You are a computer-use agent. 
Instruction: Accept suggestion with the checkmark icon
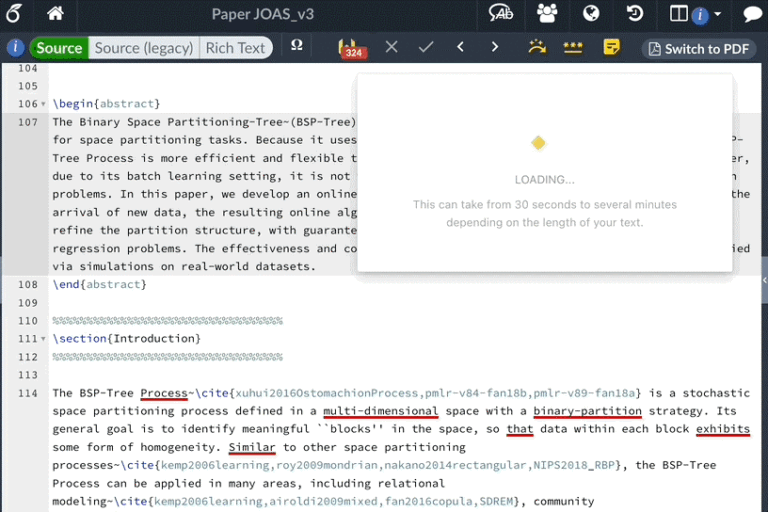click(x=426, y=47)
